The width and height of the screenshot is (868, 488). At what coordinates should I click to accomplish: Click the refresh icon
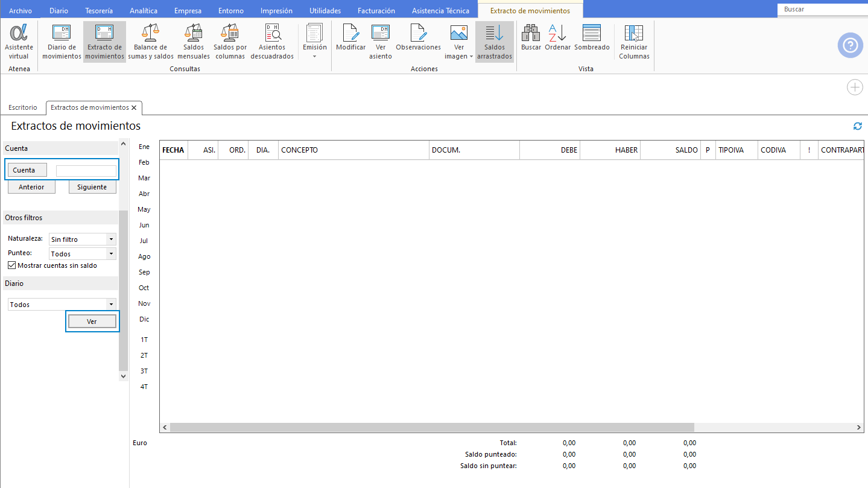pos(857,126)
